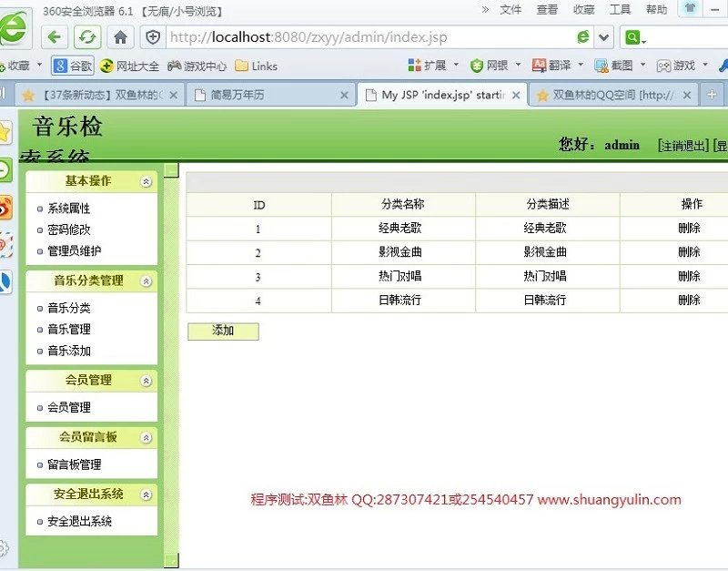Collapse the 基本操作 panel

(x=147, y=181)
